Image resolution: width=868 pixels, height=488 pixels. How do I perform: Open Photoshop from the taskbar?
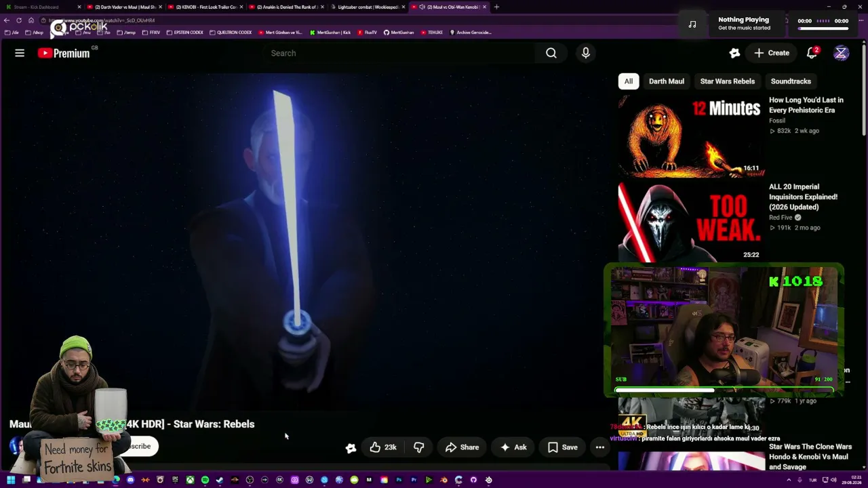399,480
